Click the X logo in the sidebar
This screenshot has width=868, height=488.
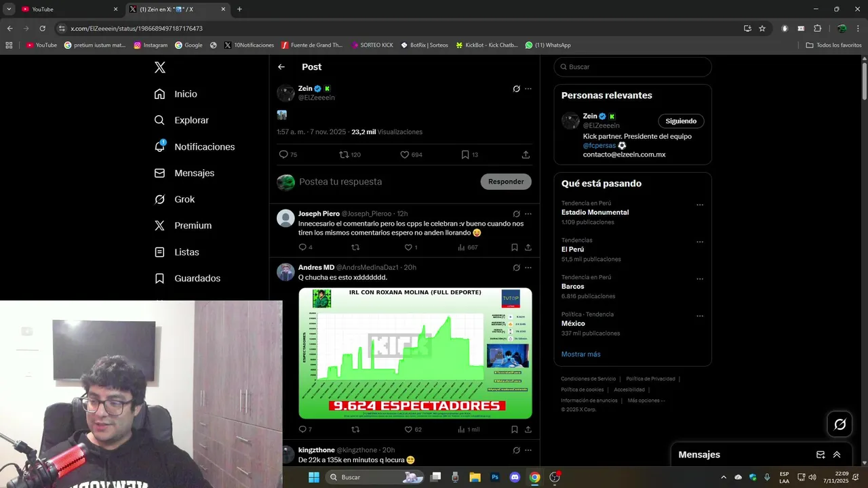click(160, 67)
